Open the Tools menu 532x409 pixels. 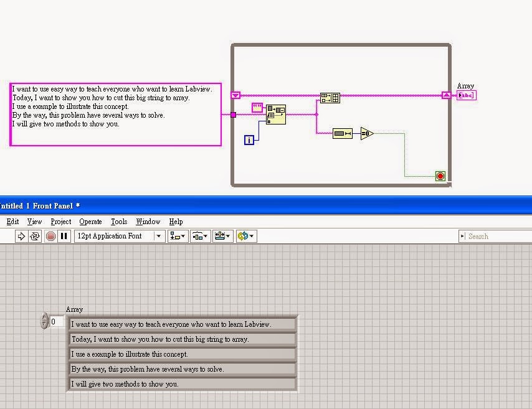(119, 222)
